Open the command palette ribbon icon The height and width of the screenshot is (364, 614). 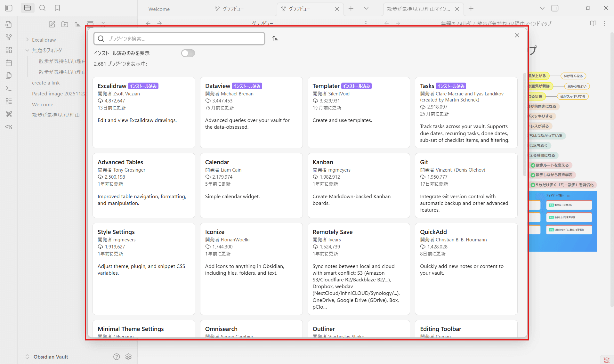(x=9, y=88)
